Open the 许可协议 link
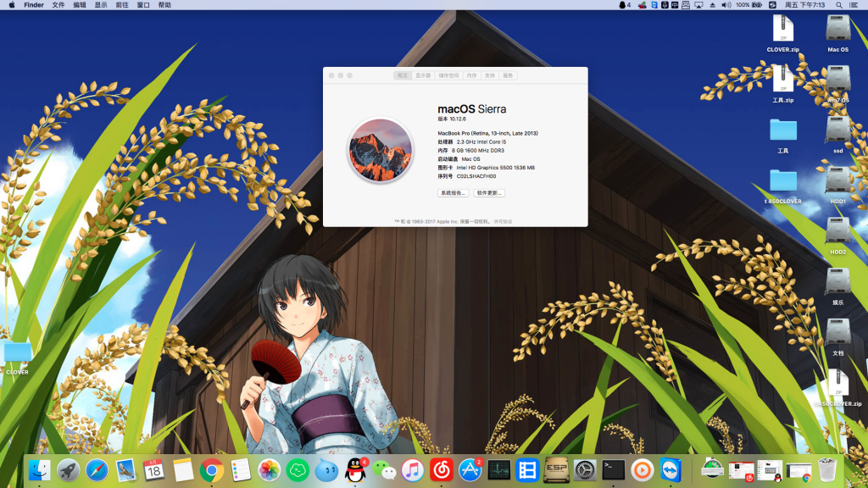Image resolution: width=868 pixels, height=488 pixels. (x=504, y=222)
